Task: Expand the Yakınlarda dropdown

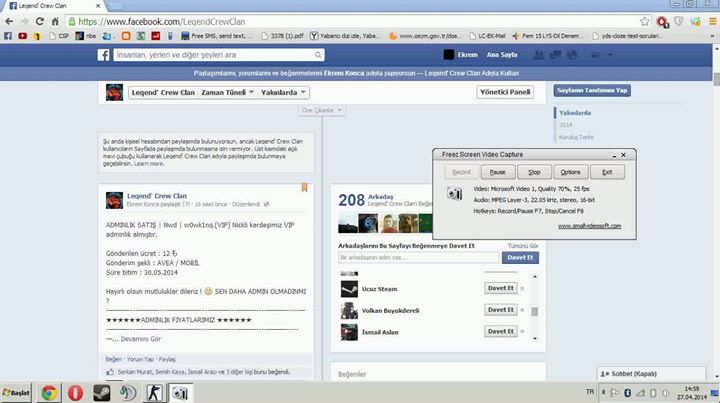Action: [x=283, y=92]
